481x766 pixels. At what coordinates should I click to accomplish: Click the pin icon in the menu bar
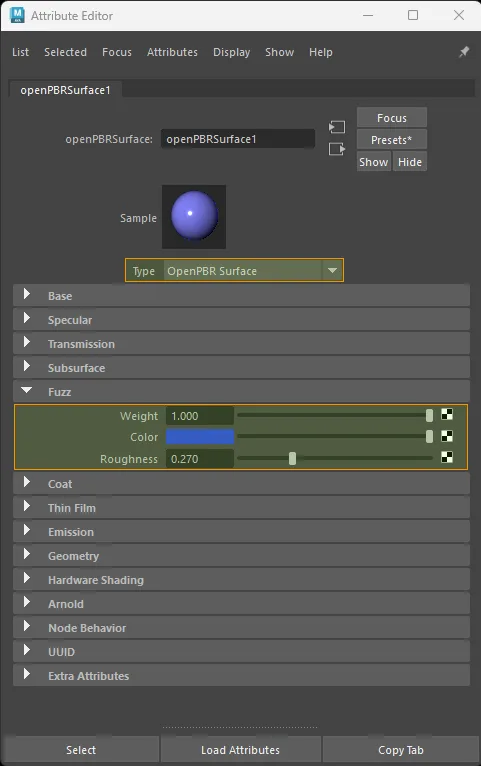(464, 52)
